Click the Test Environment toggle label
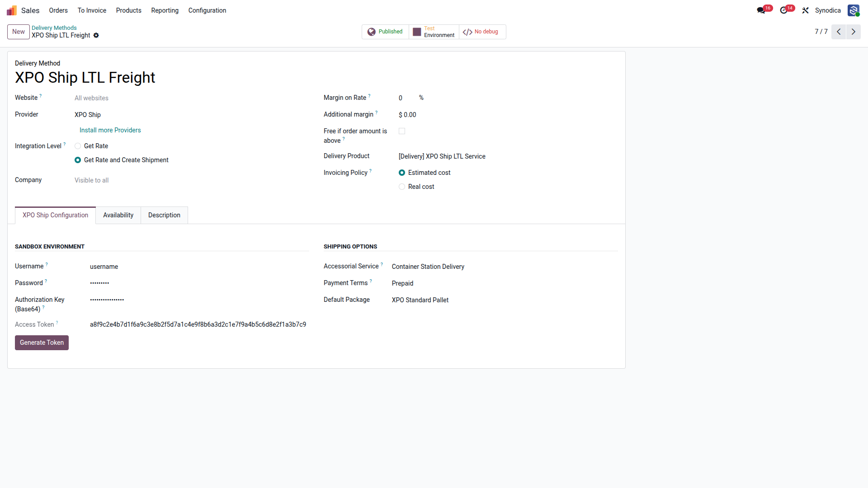This screenshot has width=868, height=488. click(x=439, y=32)
